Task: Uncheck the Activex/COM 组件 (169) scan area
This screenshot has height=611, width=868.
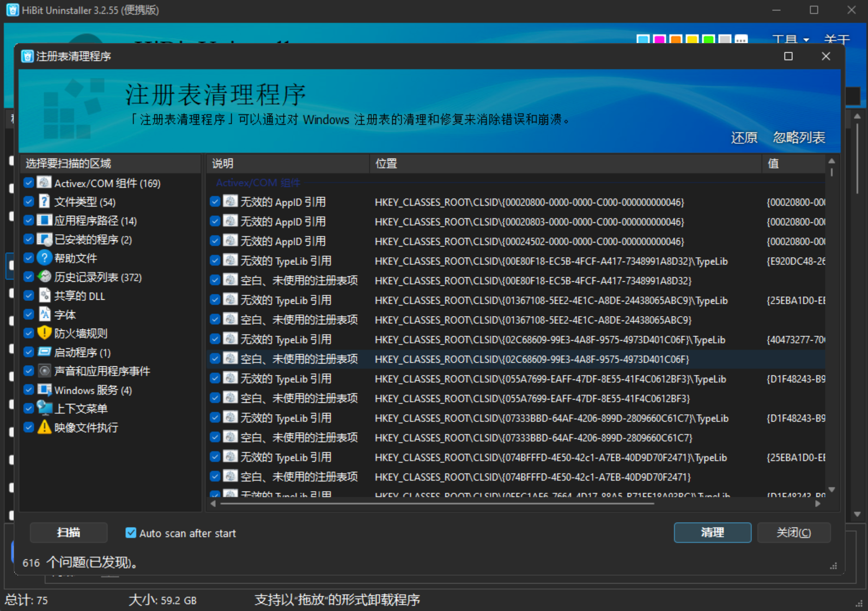Action: [x=29, y=183]
